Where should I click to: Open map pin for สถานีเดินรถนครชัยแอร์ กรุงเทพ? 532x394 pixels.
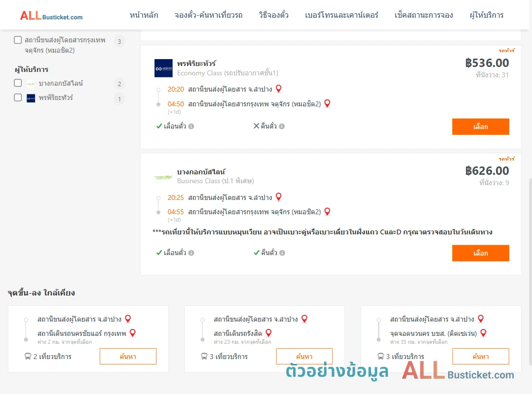pos(133,333)
